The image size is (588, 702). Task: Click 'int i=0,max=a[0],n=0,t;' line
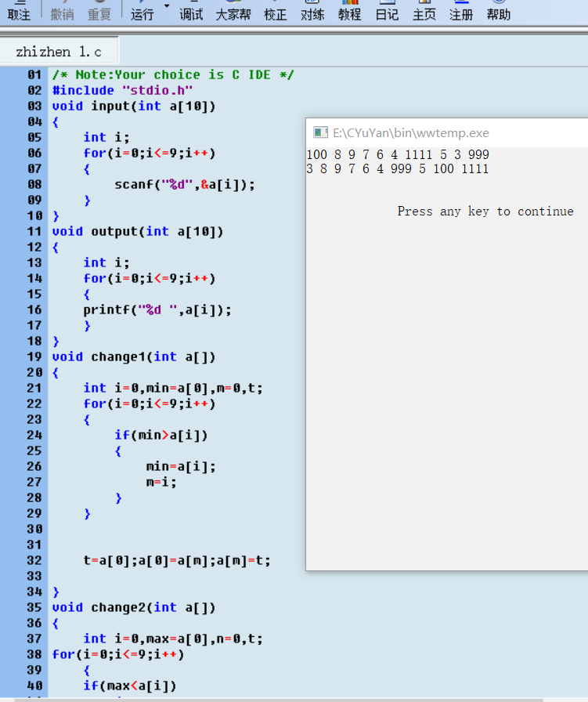(173, 639)
